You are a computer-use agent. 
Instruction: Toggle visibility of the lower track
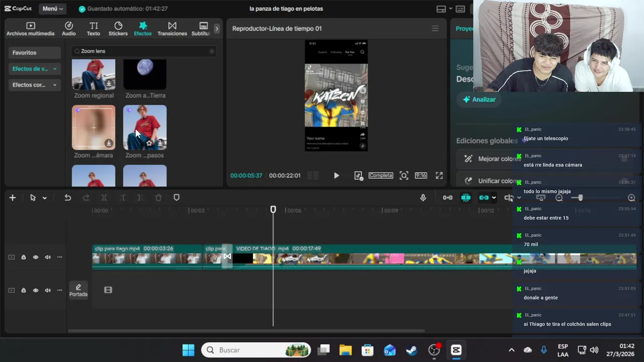tap(36, 290)
